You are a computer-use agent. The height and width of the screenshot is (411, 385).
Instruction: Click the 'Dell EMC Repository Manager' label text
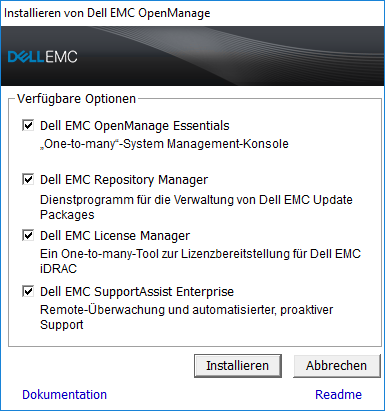pos(124,180)
